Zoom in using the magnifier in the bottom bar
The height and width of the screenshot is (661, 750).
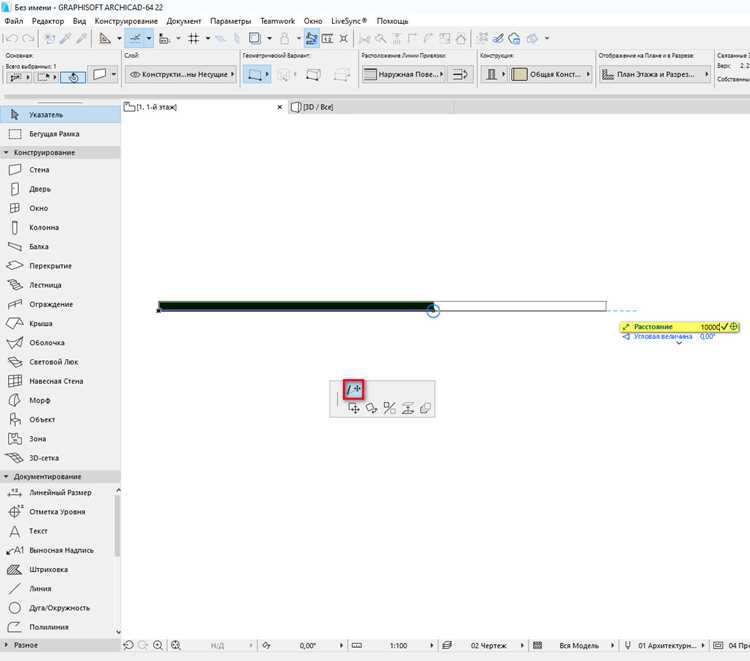click(x=158, y=645)
